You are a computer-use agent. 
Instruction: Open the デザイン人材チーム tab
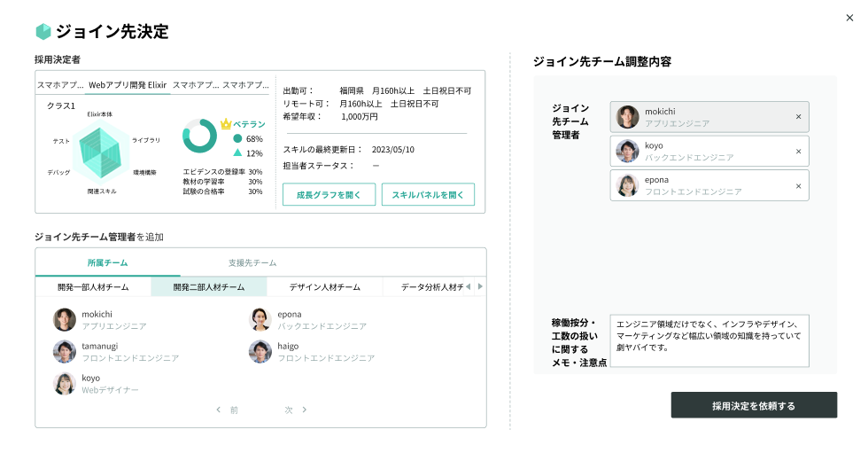pos(324,287)
